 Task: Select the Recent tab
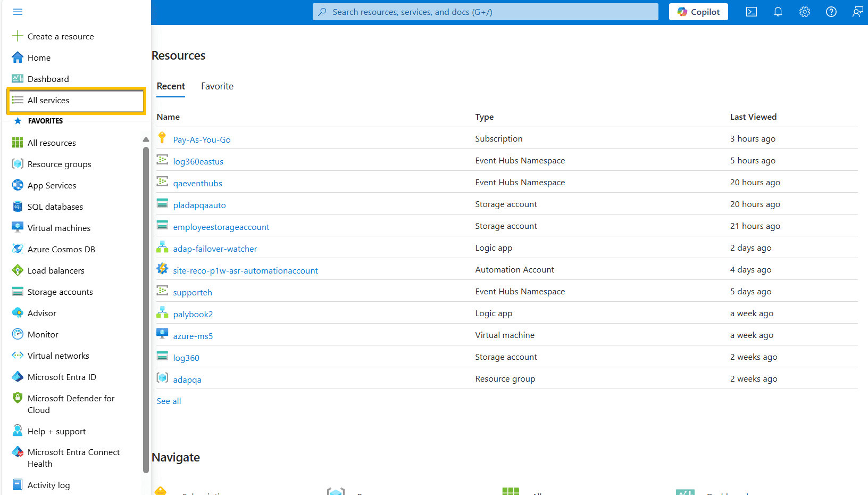(171, 86)
